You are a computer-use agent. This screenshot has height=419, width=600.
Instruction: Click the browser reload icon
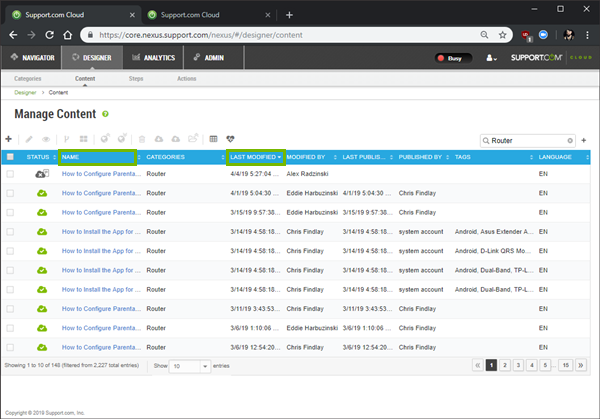(49, 35)
